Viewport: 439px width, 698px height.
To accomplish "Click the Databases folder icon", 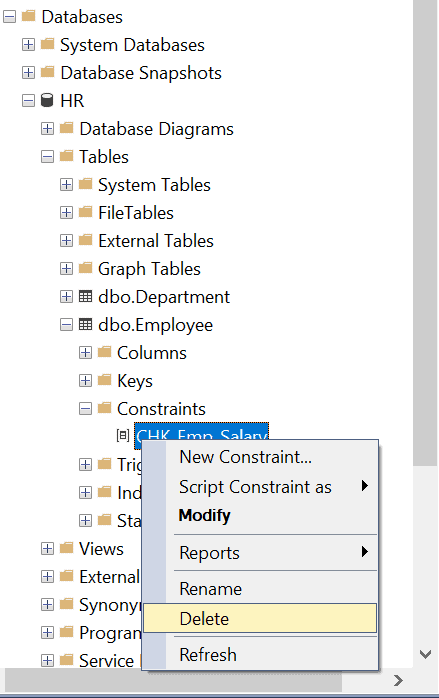I will pos(28,16).
